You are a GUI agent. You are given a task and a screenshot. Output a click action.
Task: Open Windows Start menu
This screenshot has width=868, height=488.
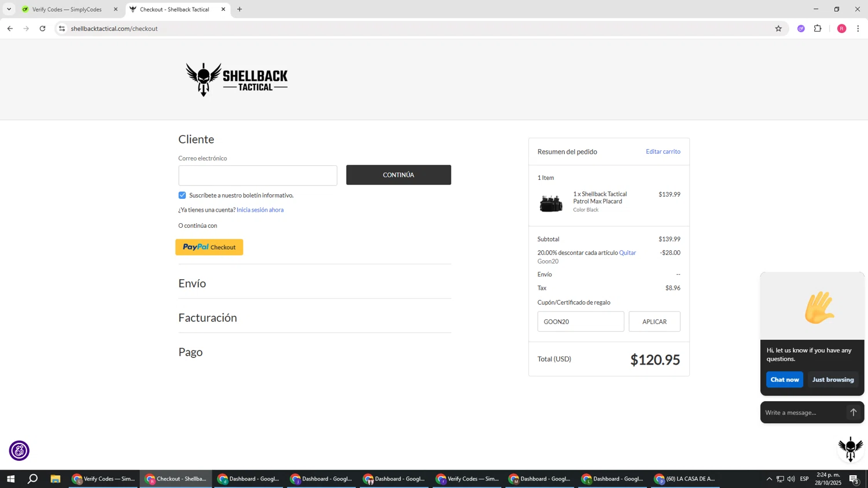point(10,479)
